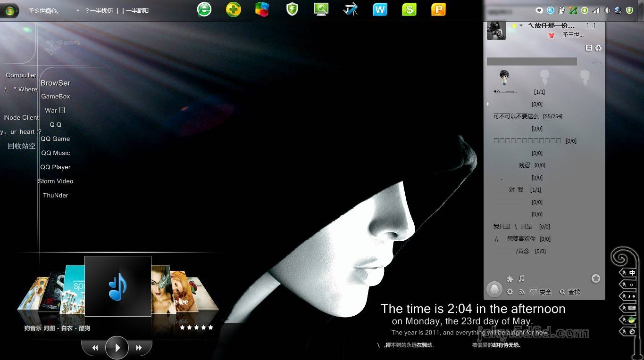This screenshot has height=360, width=644.
Task: Launch the Swiss-knife tools dock icon
Action: tap(351, 9)
